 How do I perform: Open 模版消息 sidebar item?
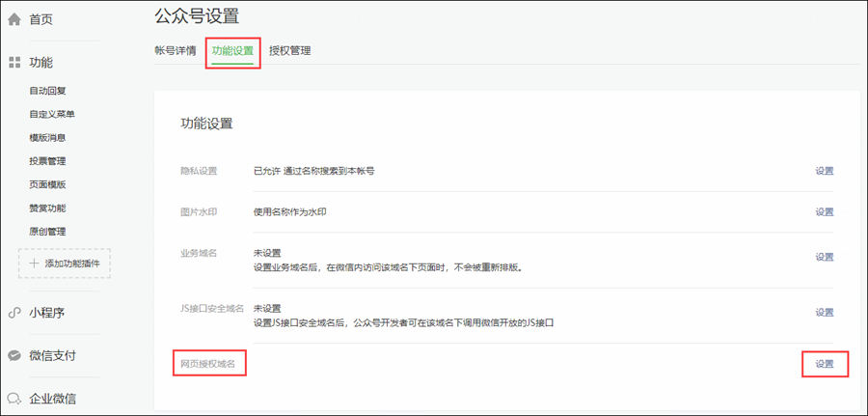pyautogui.click(x=47, y=138)
